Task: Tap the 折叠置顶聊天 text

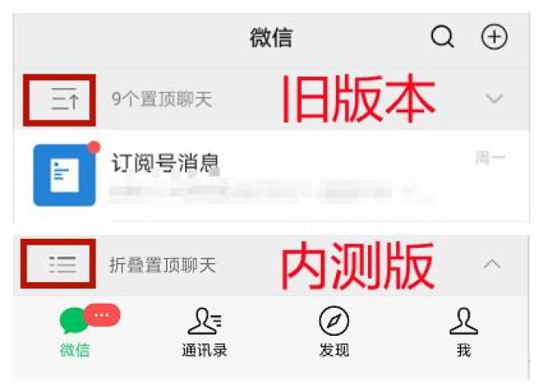Action: pyautogui.click(x=162, y=265)
